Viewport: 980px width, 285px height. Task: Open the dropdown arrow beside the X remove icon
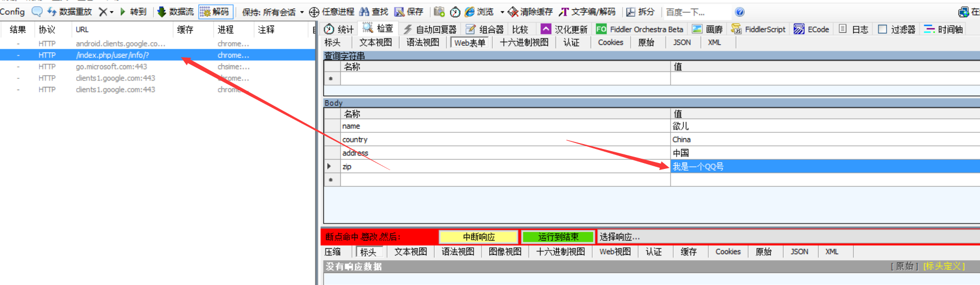click(x=112, y=12)
